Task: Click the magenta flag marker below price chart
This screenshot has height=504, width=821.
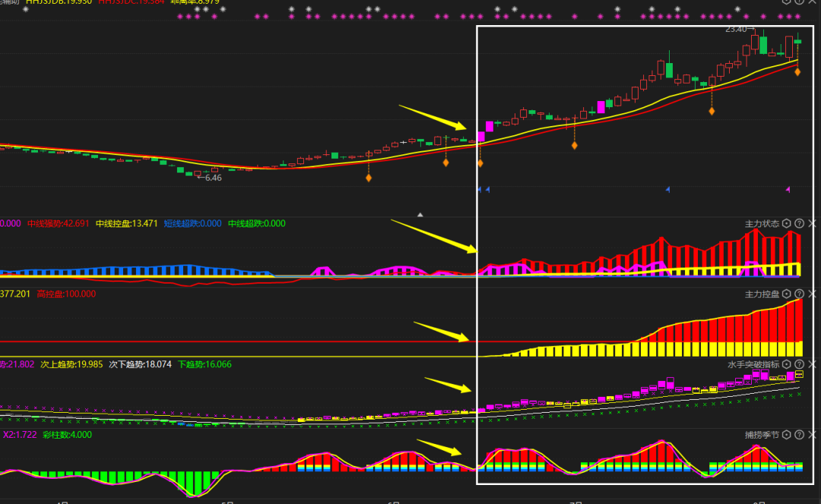Action: click(788, 189)
